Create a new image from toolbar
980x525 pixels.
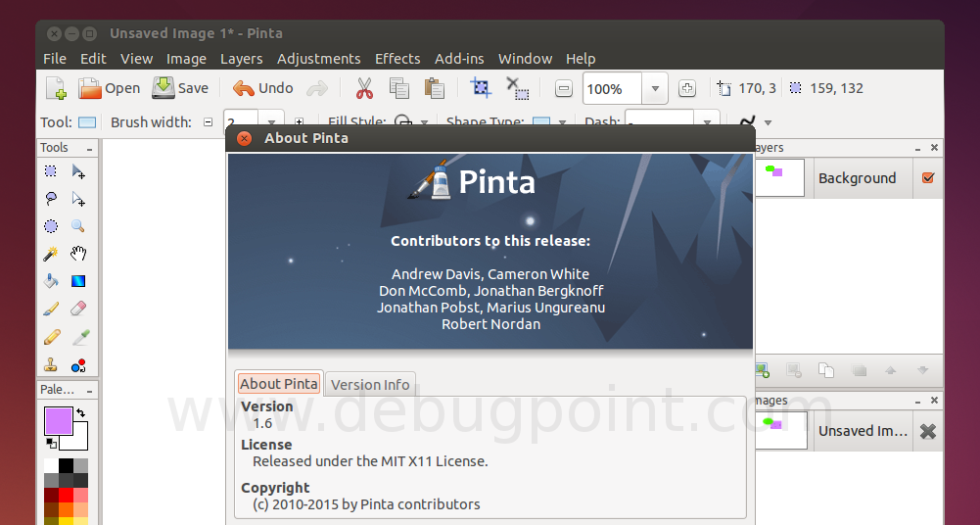[x=56, y=88]
